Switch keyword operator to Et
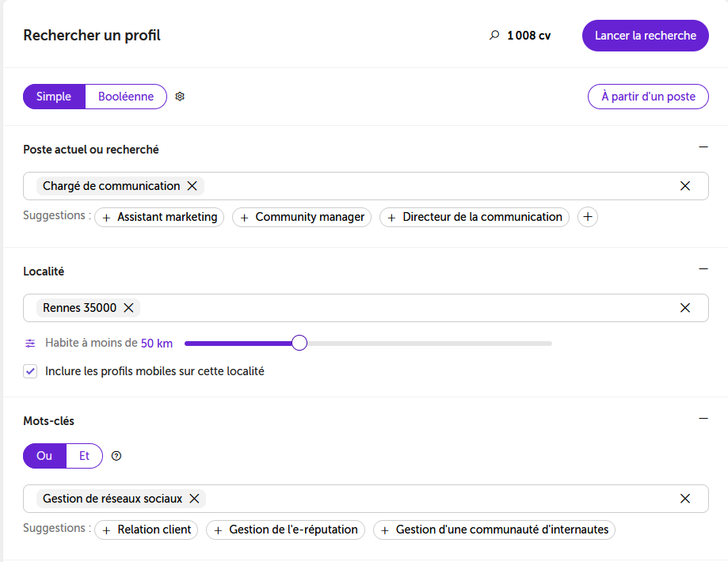Screen dimensions: 728x562 point(84,456)
